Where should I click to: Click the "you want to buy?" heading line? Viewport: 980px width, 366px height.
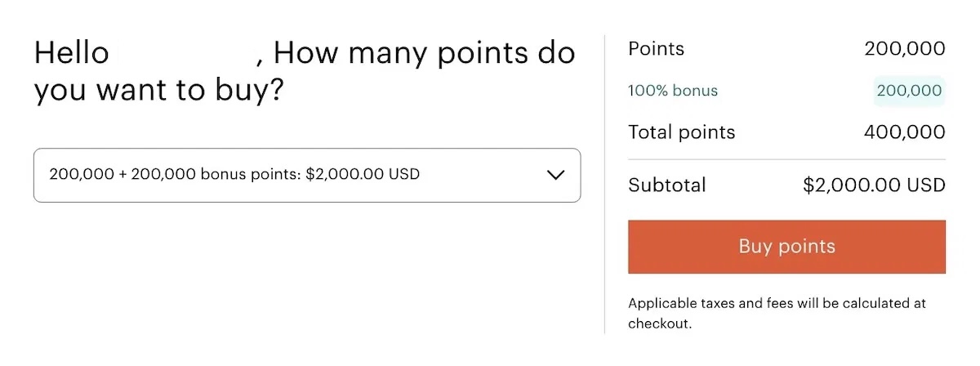[158, 91]
